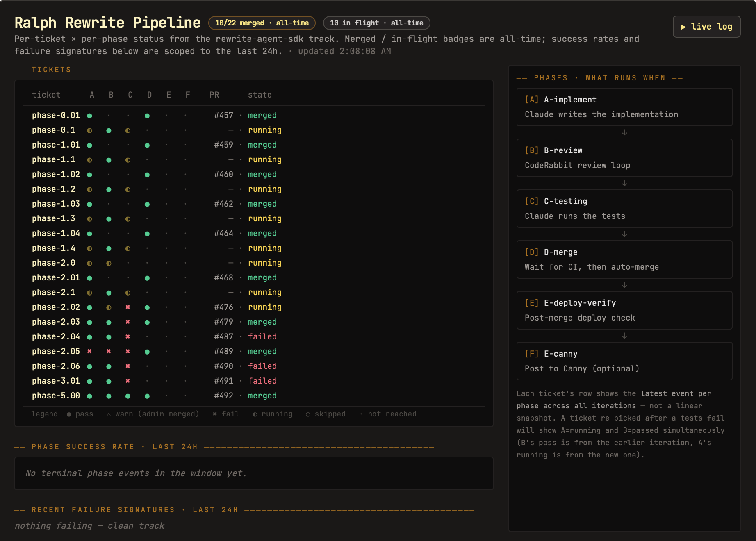Click the 10 in flight all-time badge
756x541 pixels.
376,23
